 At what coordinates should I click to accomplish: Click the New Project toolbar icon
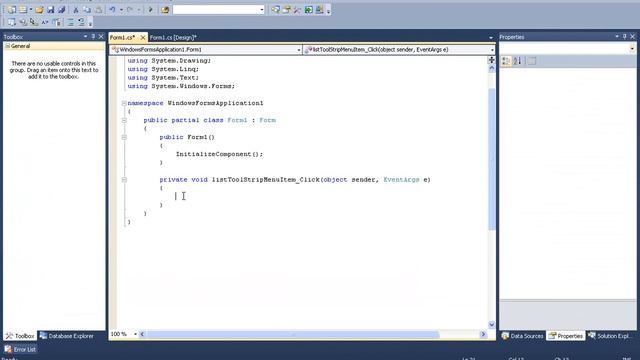point(12,9)
